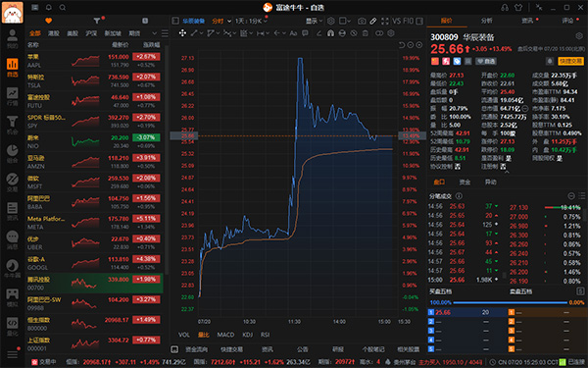588x368 pixels.
Task: Expand the measure range tool dropdown
Action: point(267,33)
